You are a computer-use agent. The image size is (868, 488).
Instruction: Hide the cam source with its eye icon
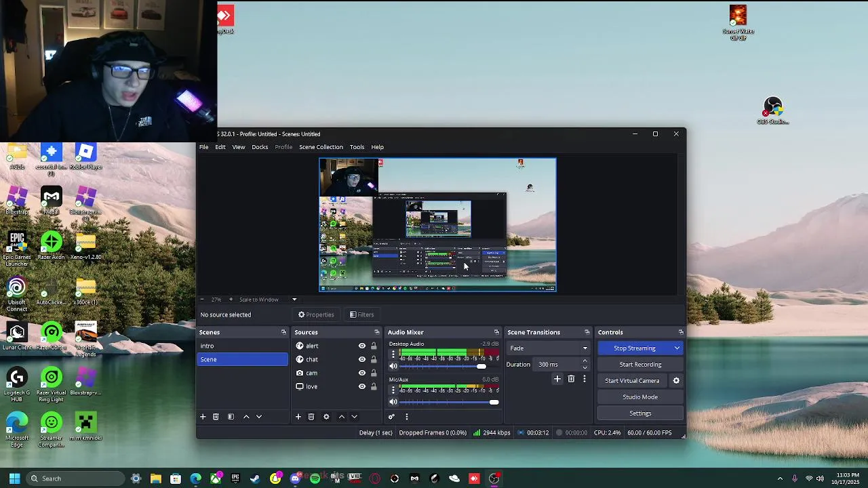pos(362,373)
